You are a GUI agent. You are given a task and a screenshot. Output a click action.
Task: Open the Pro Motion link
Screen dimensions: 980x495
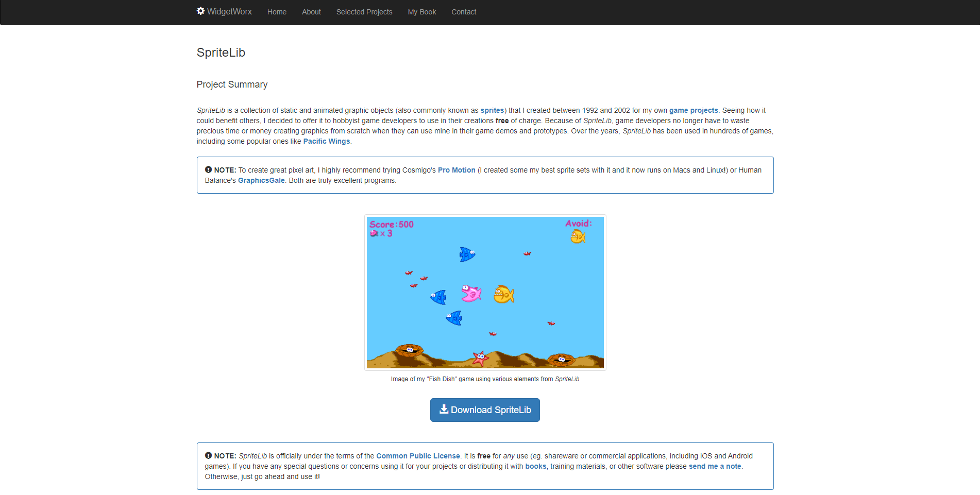457,170
